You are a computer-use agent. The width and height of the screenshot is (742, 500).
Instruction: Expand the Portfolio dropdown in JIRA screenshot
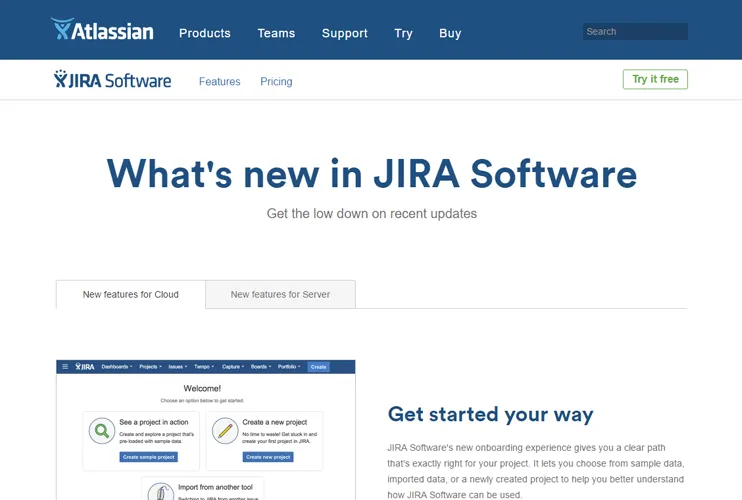[289, 367]
